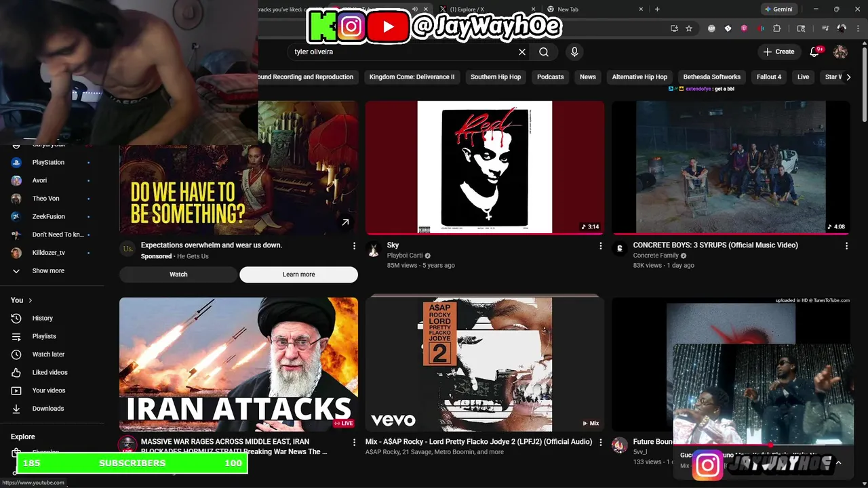Viewport: 868px width, 488px height.
Task: Click the Watch button on the ad
Action: point(178,274)
